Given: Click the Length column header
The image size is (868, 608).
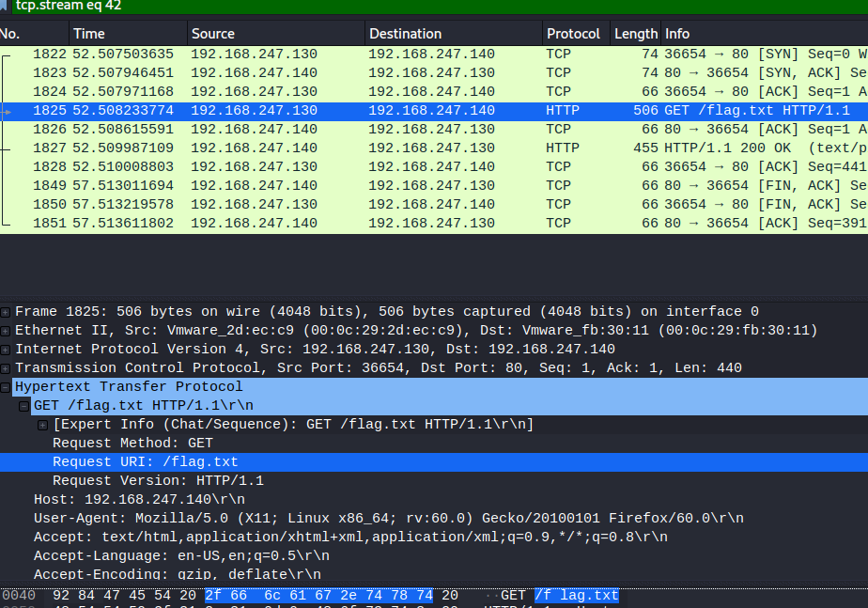Looking at the screenshot, I should coord(635,34).
